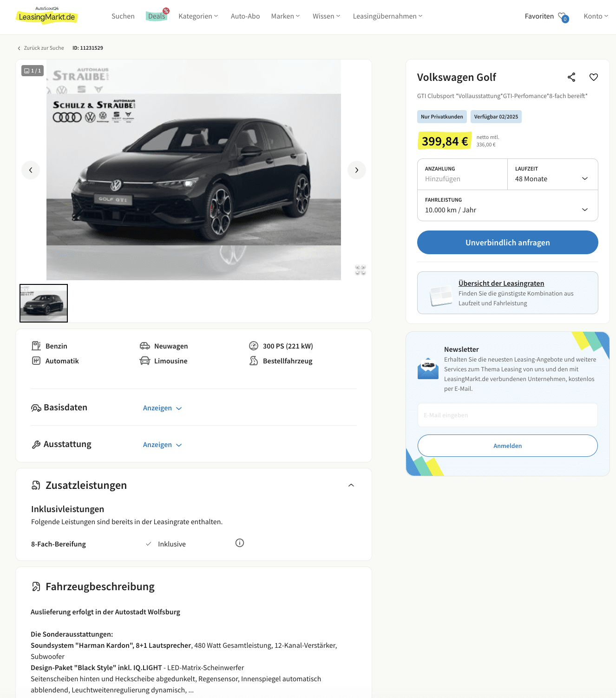Click the LeasingMarkt.de logo
Screen dimensions: 616x698
(47, 15)
